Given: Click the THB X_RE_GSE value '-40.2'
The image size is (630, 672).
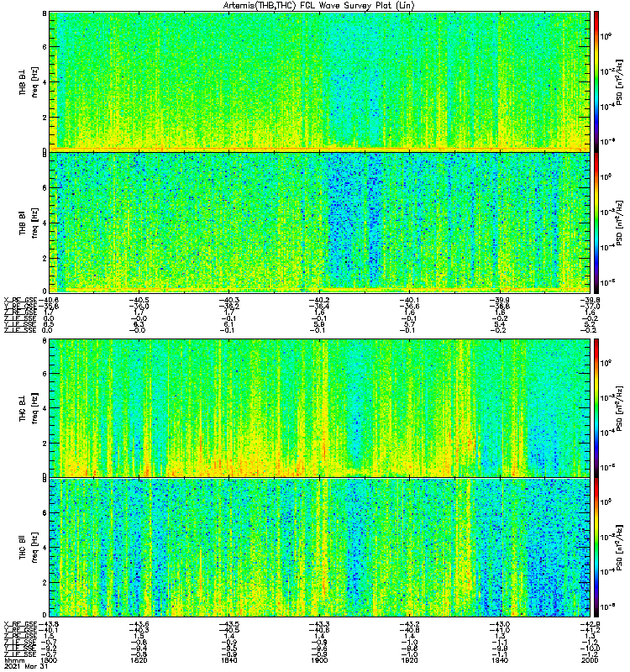Looking at the screenshot, I should [x=319, y=300].
